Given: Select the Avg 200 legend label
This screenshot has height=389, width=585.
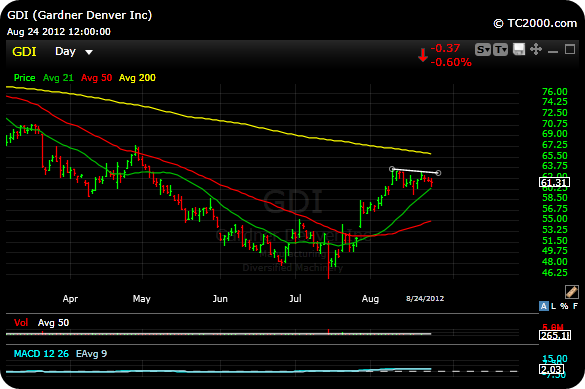Looking at the screenshot, I should 137,78.
